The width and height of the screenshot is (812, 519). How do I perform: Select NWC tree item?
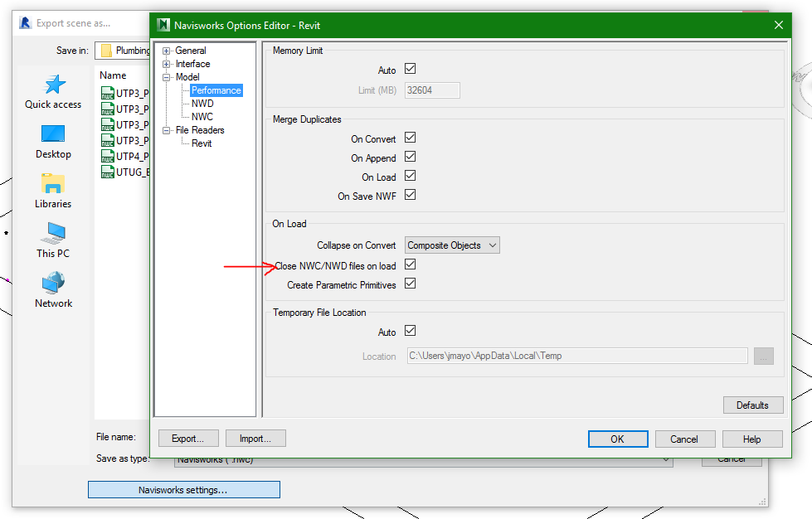coord(202,117)
